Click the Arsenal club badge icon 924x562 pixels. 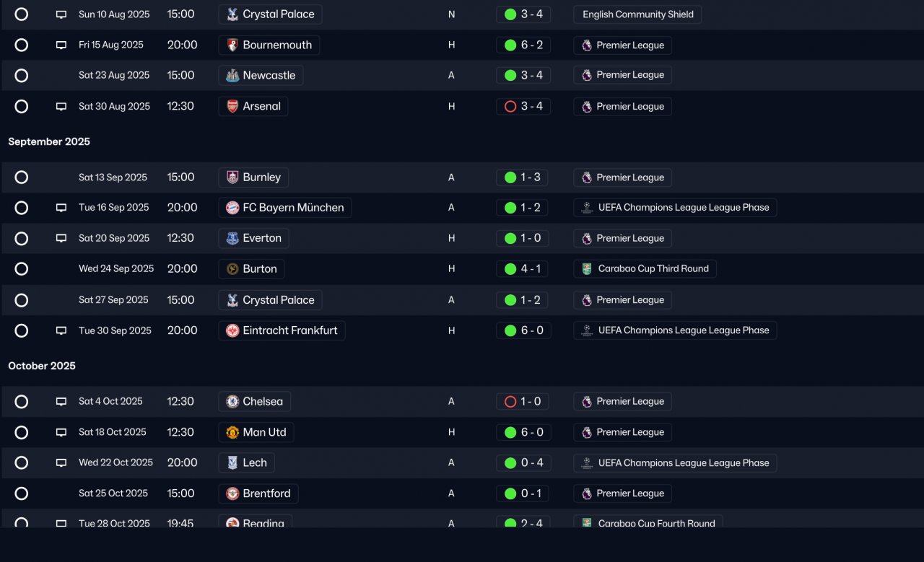click(x=232, y=106)
